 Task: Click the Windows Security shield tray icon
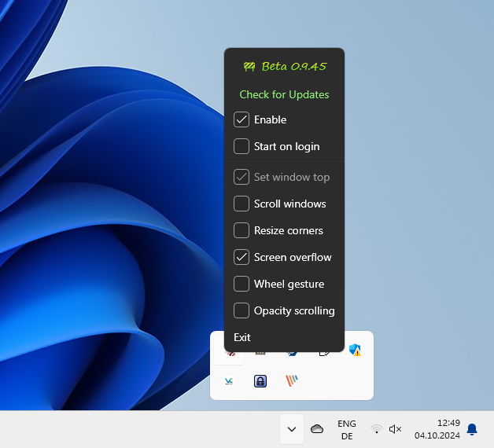pyautogui.click(x=355, y=351)
